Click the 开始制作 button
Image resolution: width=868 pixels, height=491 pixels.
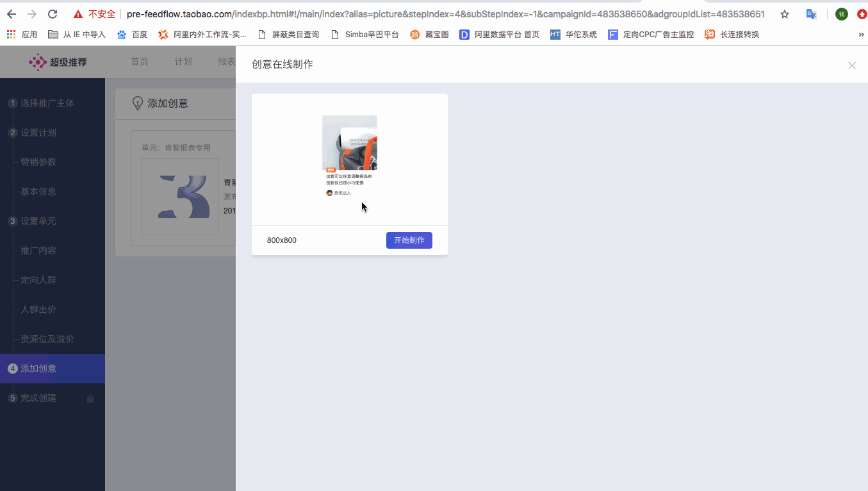pos(409,240)
